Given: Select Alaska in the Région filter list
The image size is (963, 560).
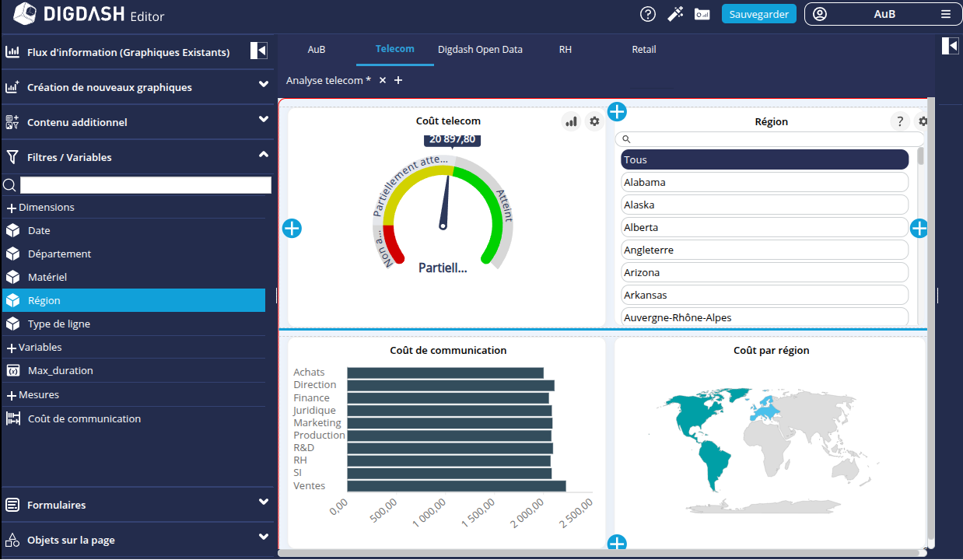Looking at the screenshot, I should click(765, 205).
